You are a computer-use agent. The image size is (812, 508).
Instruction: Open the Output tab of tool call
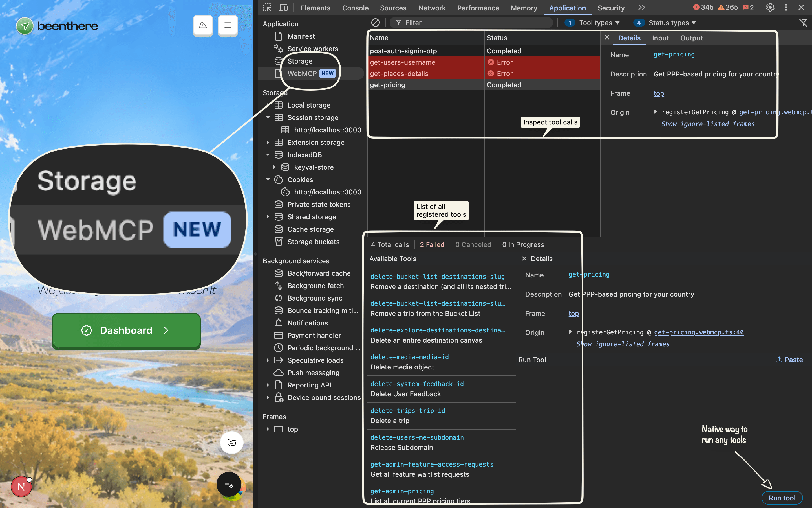click(691, 38)
